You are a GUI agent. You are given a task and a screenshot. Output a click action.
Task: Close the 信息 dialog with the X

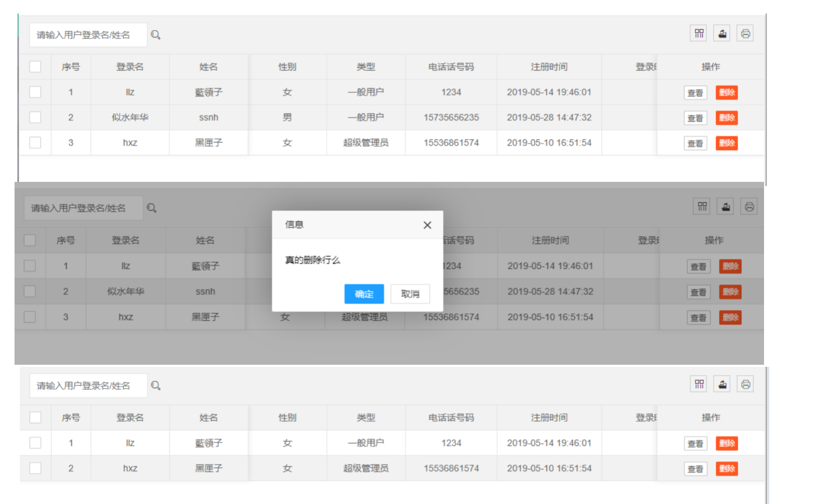tap(427, 225)
